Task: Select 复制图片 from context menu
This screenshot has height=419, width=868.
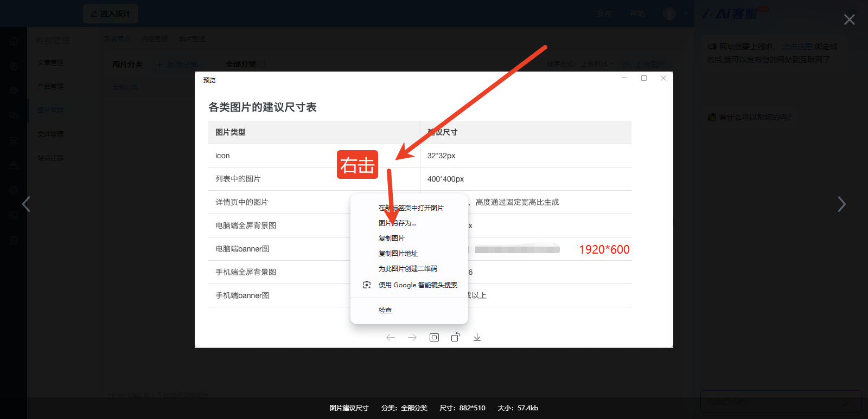Action: (x=392, y=238)
